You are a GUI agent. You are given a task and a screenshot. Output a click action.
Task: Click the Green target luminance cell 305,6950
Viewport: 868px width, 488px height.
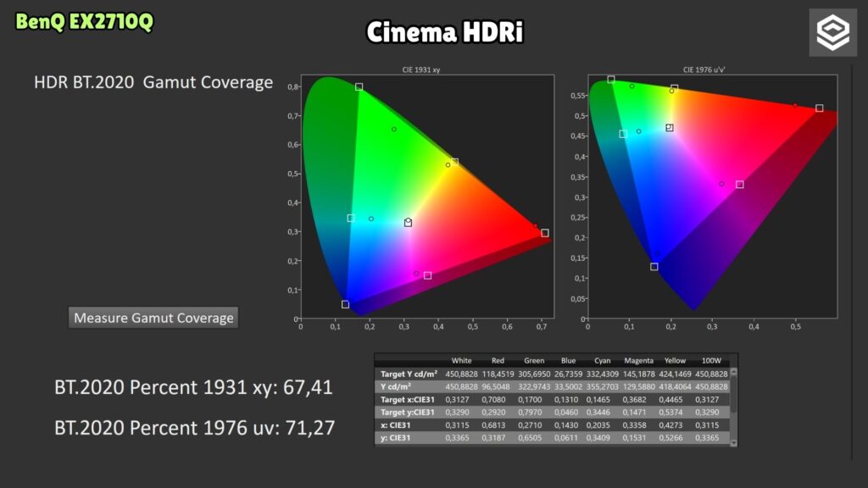click(x=534, y=374)
